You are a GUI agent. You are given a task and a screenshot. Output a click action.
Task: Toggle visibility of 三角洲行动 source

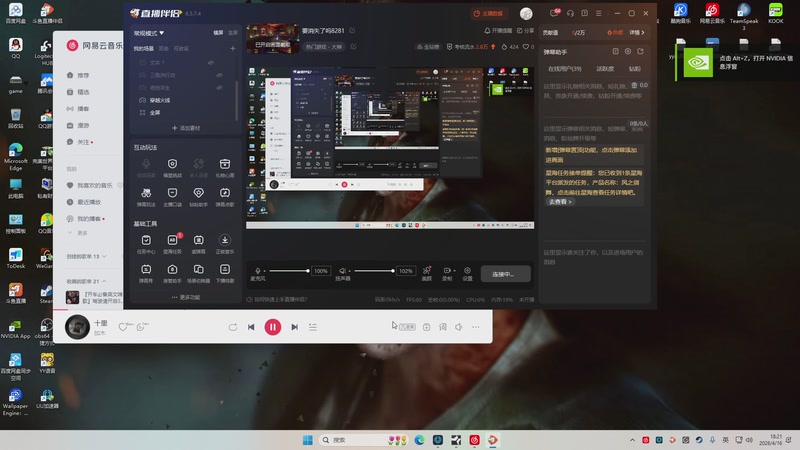[219, 75]
